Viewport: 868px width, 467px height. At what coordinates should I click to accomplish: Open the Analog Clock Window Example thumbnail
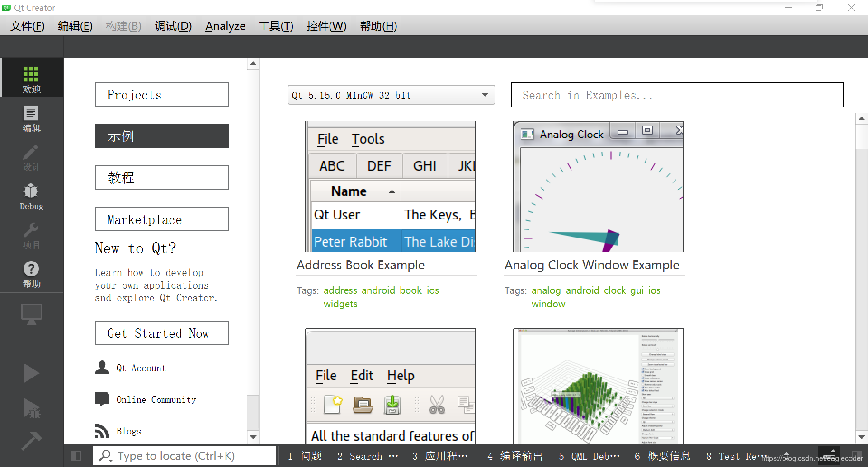(x=599, y=187)
